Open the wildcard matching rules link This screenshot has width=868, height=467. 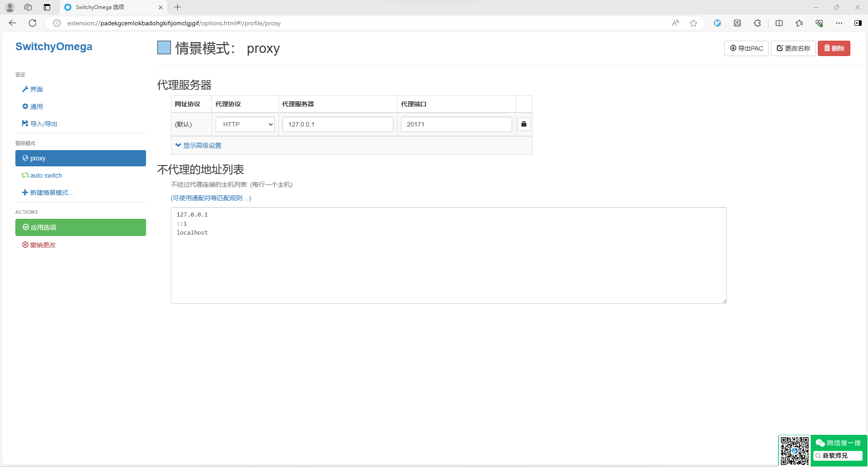click(211, 198)
